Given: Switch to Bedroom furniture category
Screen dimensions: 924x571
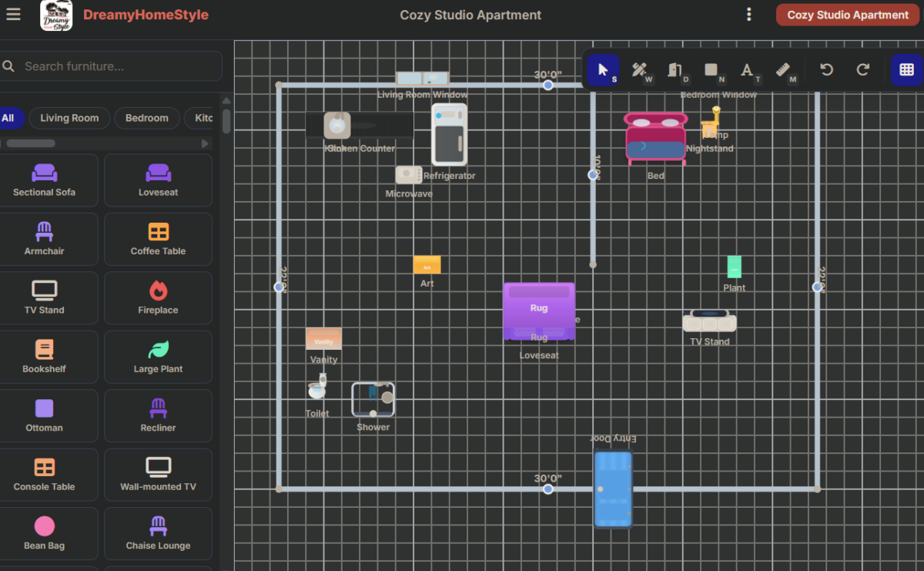Looking at the screenshot, I should [x=146, y=118].
